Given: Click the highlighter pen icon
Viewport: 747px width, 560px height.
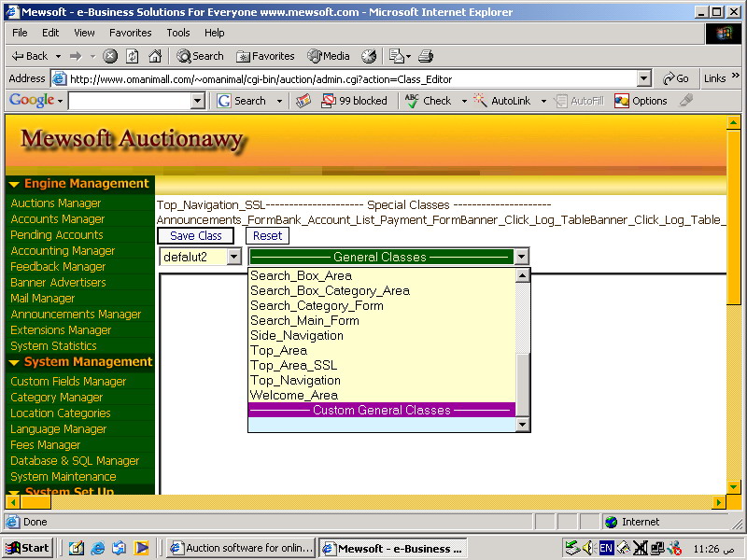Looking at the screenshot, I should 686,101.
